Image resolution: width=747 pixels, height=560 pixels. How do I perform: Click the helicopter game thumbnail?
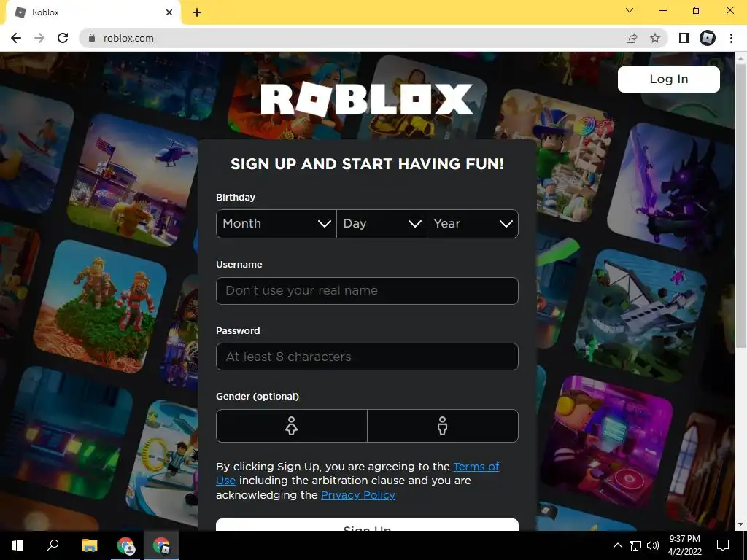point(133,180)
